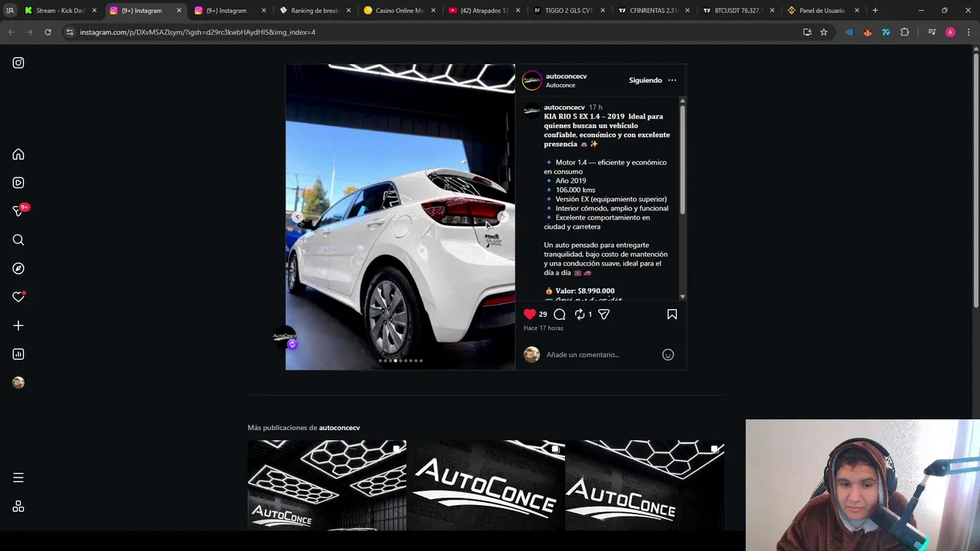Image resolution: width=980 pixels, height=551 pixels.
Task: Share post with paper plane icon
Action: (604, 315)
